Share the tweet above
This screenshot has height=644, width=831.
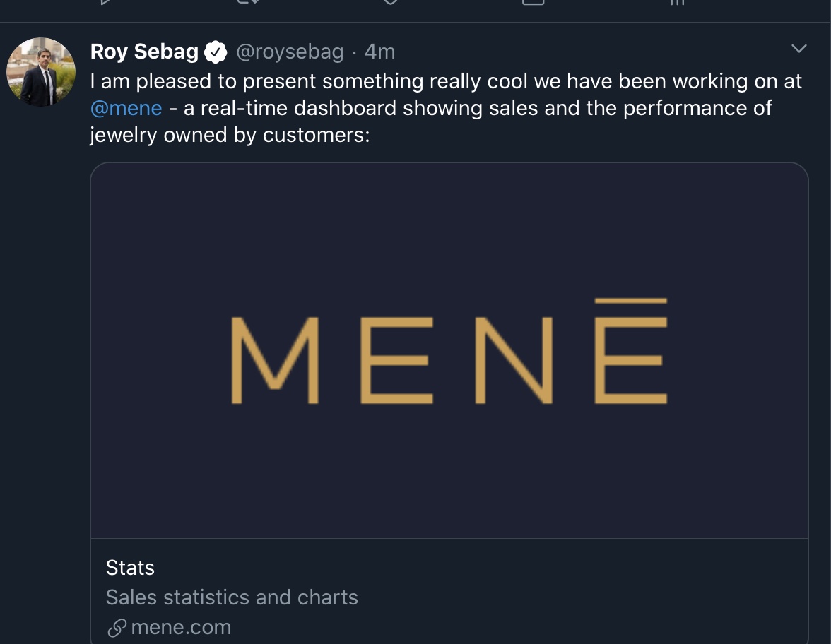[534, 2]
